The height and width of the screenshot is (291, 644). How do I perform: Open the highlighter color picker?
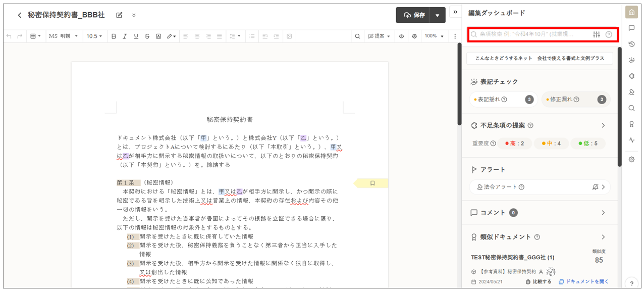click(x=172, y=36)
